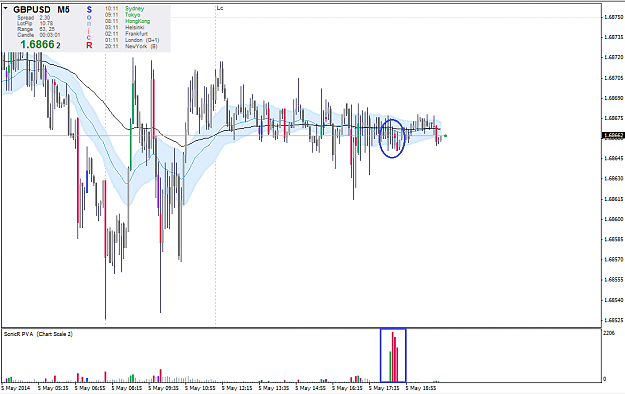625x394 pixels.
Task: Click the 1.68540 price axis label
Action: pyautogui.click(x=613, y=300)
